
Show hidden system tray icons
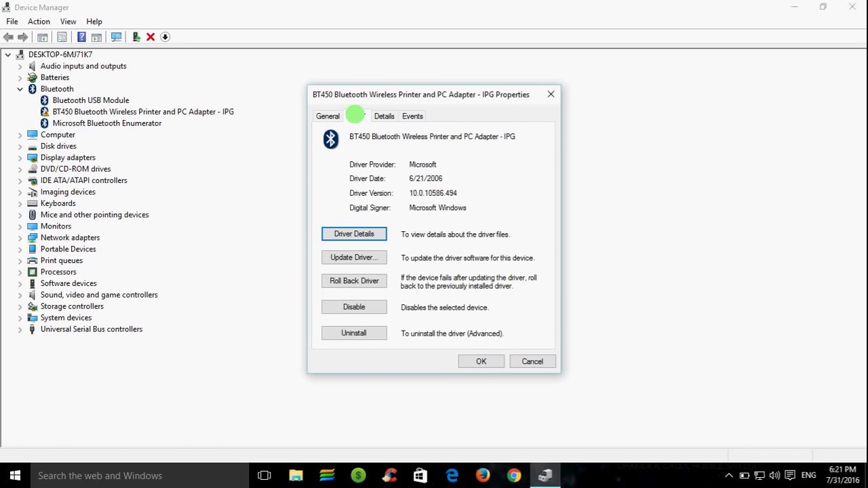729,475
